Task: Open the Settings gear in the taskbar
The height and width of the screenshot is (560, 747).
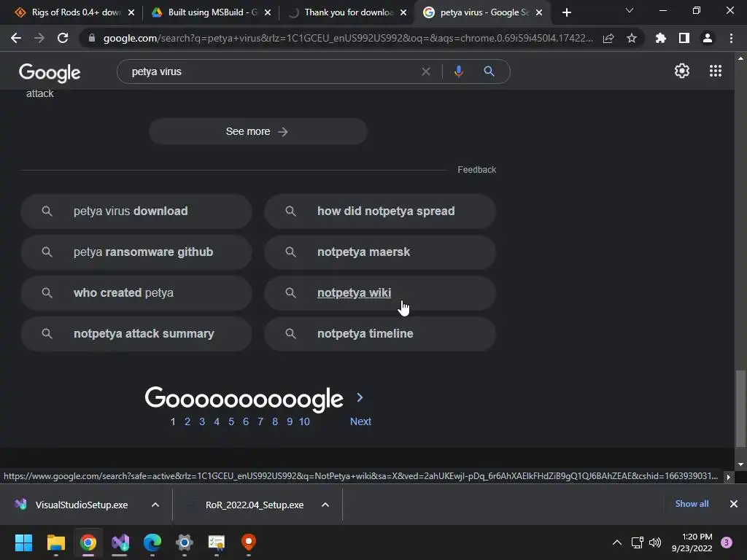Action: (185, 542)
